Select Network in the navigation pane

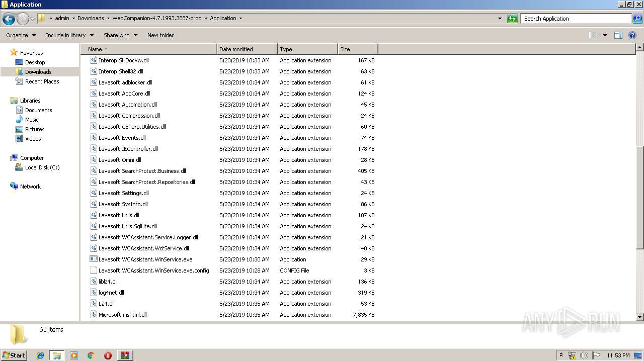pyautogui.click(x=30, y=187)
